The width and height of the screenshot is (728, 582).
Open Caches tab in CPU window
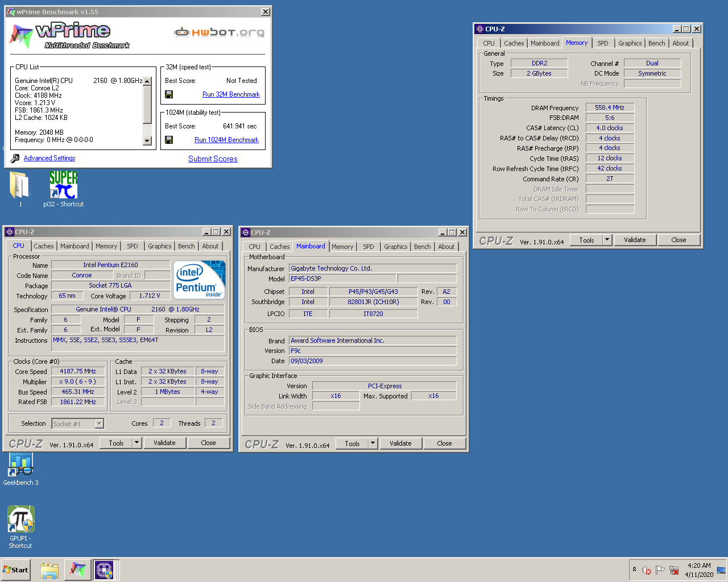pyautogui.click(x=43, y=246)
